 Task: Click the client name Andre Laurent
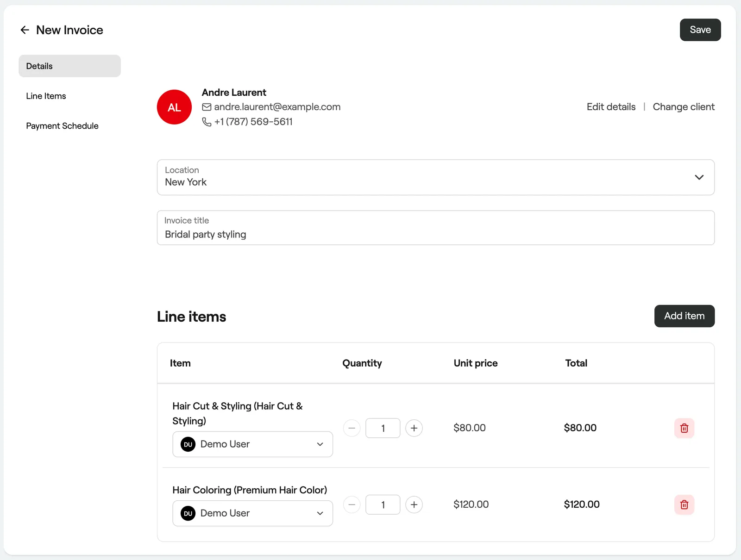pos(234,93)
